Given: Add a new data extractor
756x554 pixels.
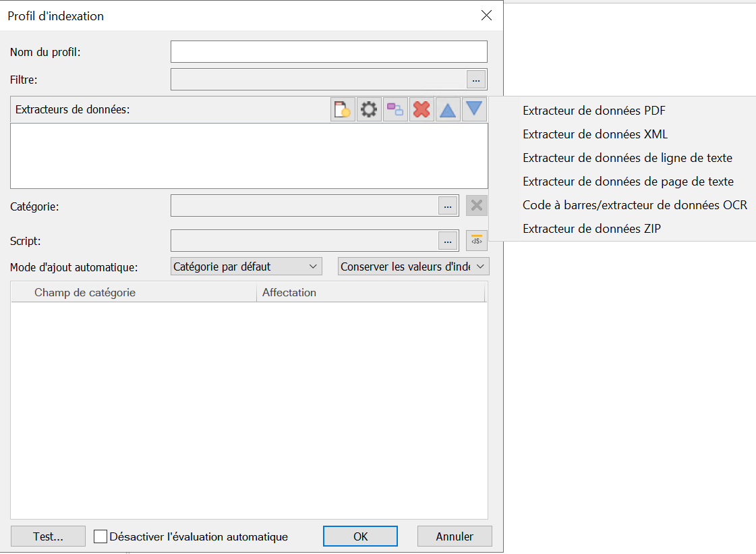Looking at the screenshot, I should click(x=343, y=109).
